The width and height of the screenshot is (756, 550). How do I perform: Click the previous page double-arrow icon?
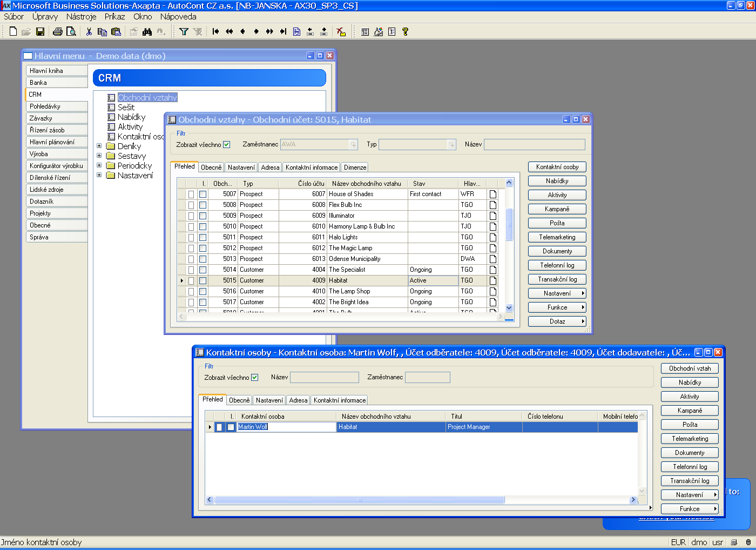click(x=229, y=31)
